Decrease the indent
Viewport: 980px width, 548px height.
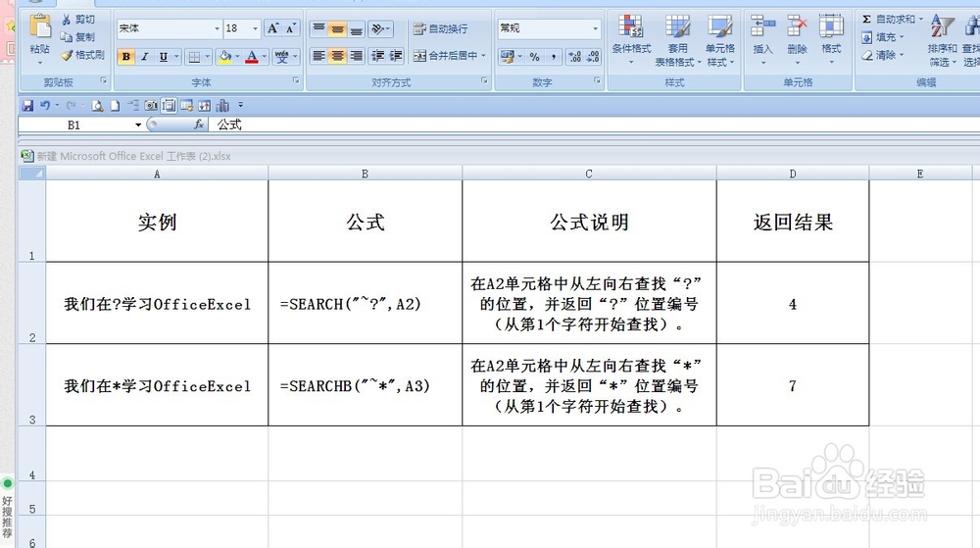[377, 56]
